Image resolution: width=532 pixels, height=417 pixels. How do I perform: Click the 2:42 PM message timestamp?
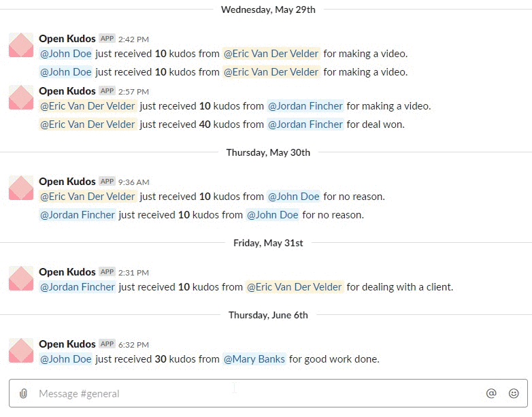click(133, 39)
